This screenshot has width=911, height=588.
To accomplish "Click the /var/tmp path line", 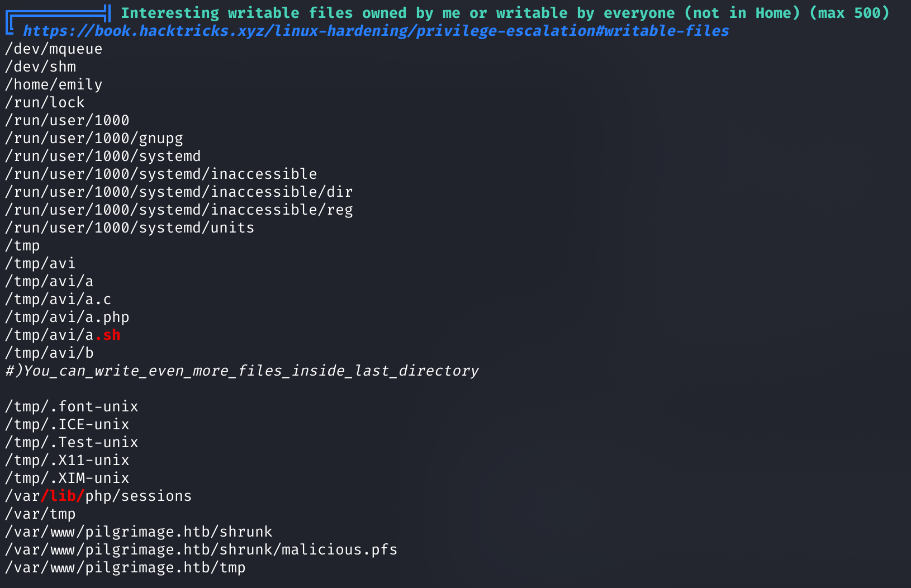I will pyautogui.click(x=40, y=514).
